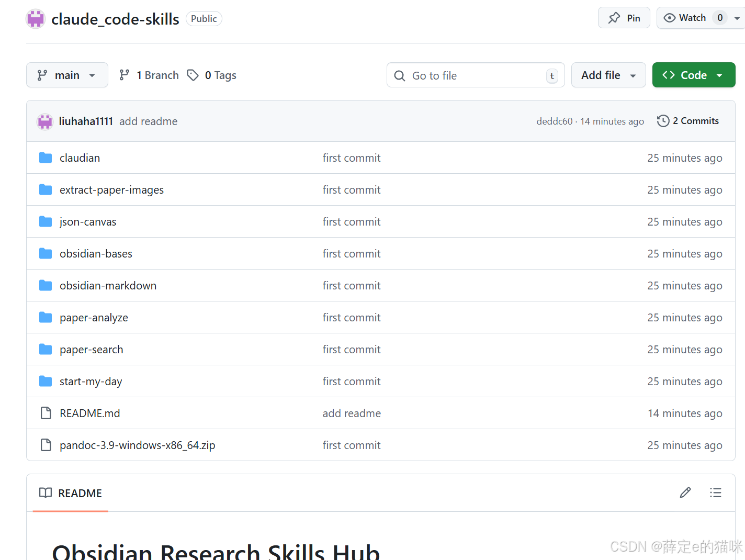
Task: Open the liuhaha1111 profile link
Action: (86, 121)
